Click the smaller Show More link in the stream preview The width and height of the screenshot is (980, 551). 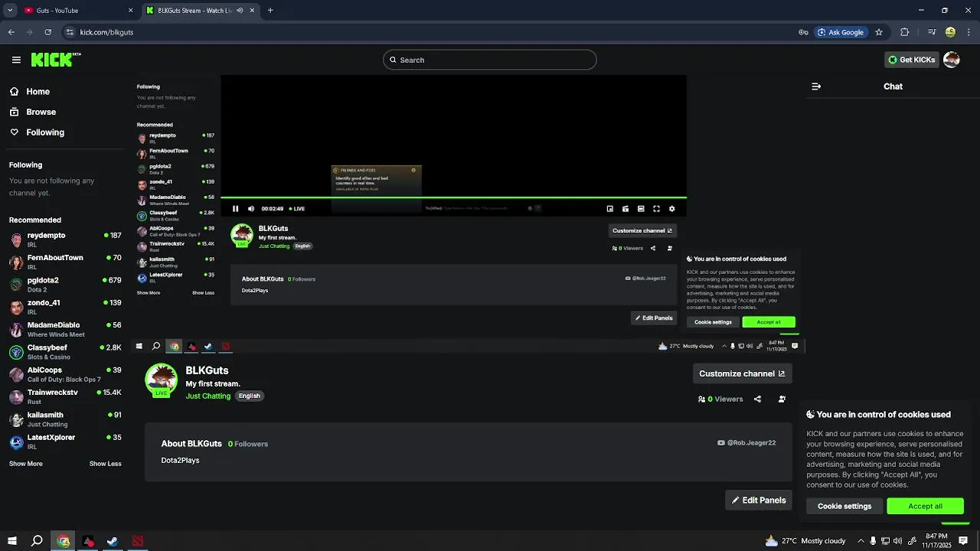click(149, 293)
